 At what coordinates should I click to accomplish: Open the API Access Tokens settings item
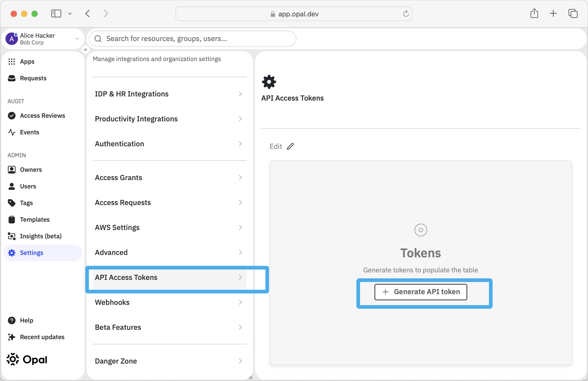[169, 277]
